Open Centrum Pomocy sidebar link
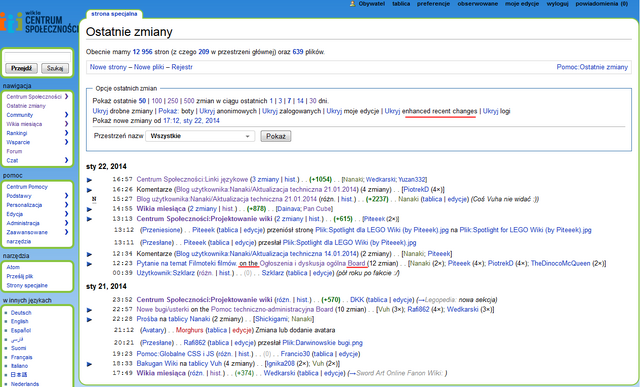 click(27, 187)
